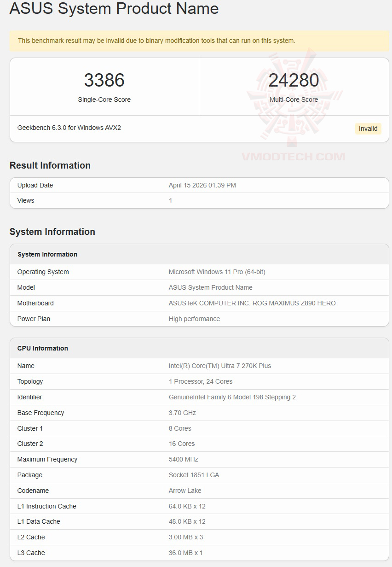Click the binary modification warning banner
The height and width of the screenshot is (567, 392).
(x=199, y=41)
